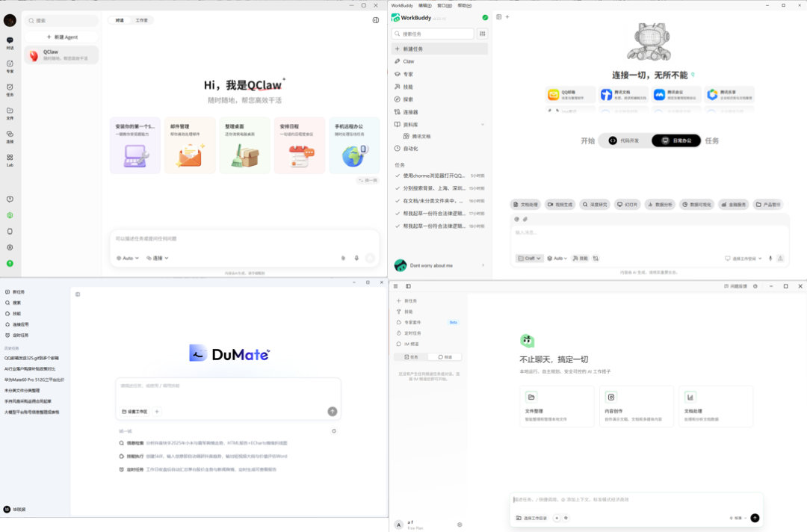Open the 编辑 menu in WorkBuddy menu bar
The height and width of the screenshot is (532, 807).
424,5
